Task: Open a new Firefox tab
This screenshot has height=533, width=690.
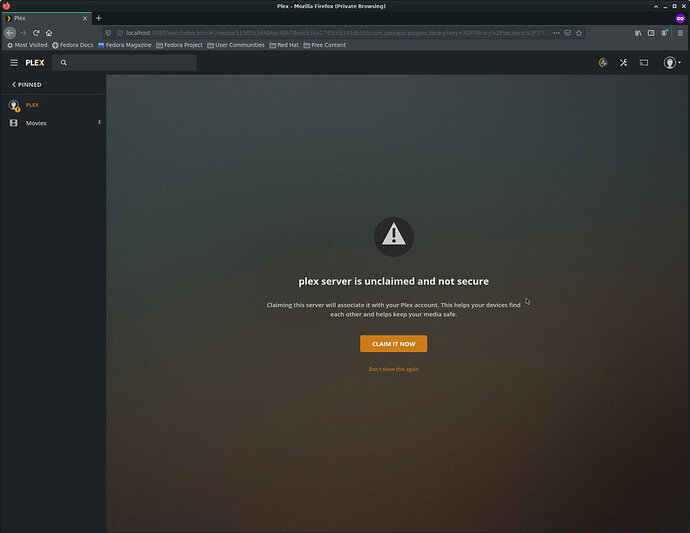Action: click(99, 18)
